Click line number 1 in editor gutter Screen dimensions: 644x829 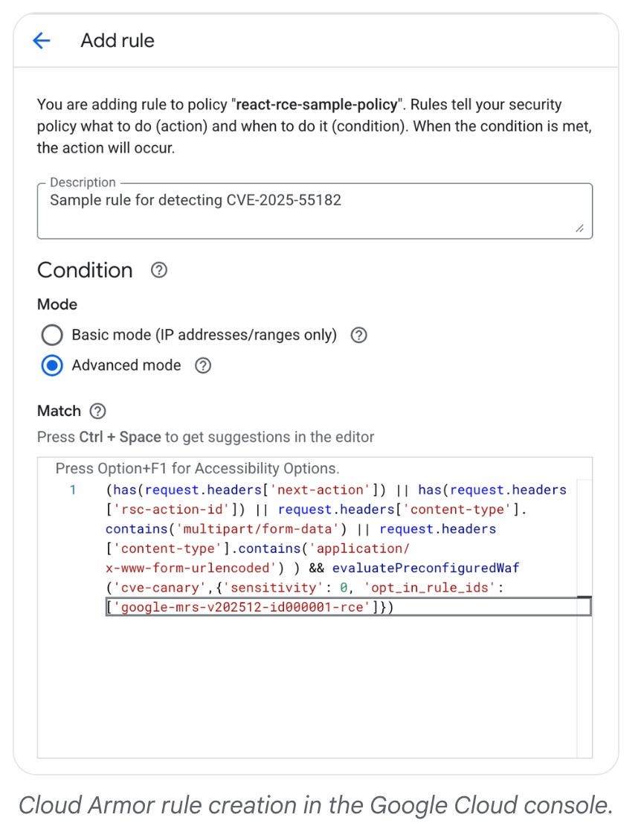tap(73, 490)
